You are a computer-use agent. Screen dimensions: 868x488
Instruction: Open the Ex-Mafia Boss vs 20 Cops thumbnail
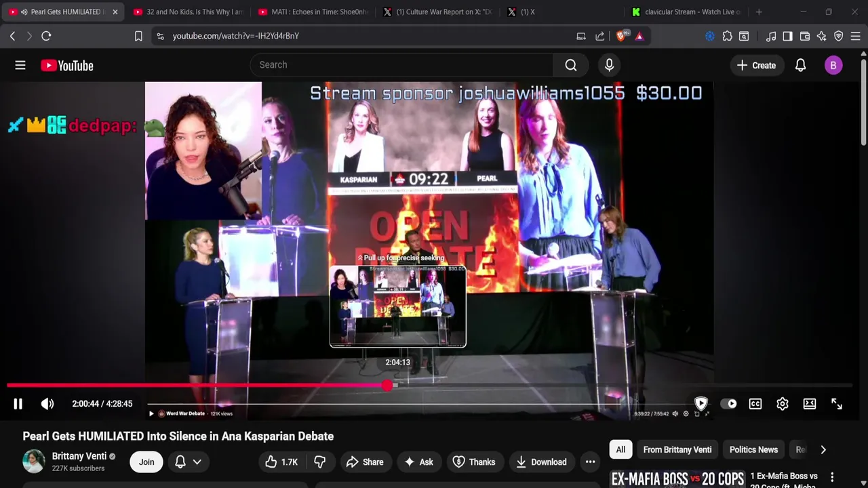click(x=677, y=479)
